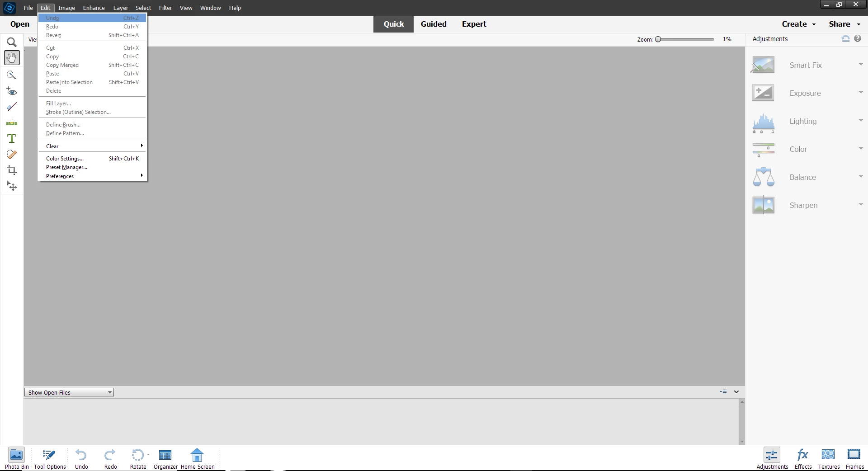Select the Straighten tool
The image size is (868, 471).
pyautogui.click(x=12, y=122)
